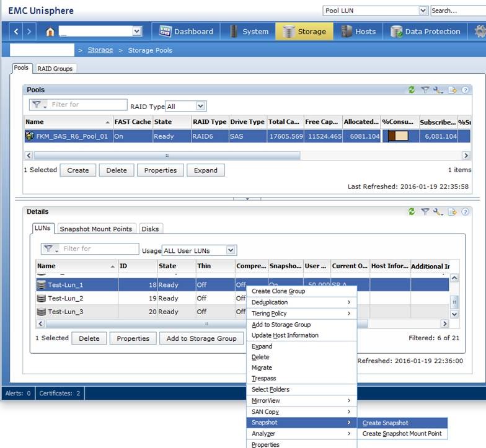Open the Data Protection section
Screen dimensions: 486x448
coord(425,31)
